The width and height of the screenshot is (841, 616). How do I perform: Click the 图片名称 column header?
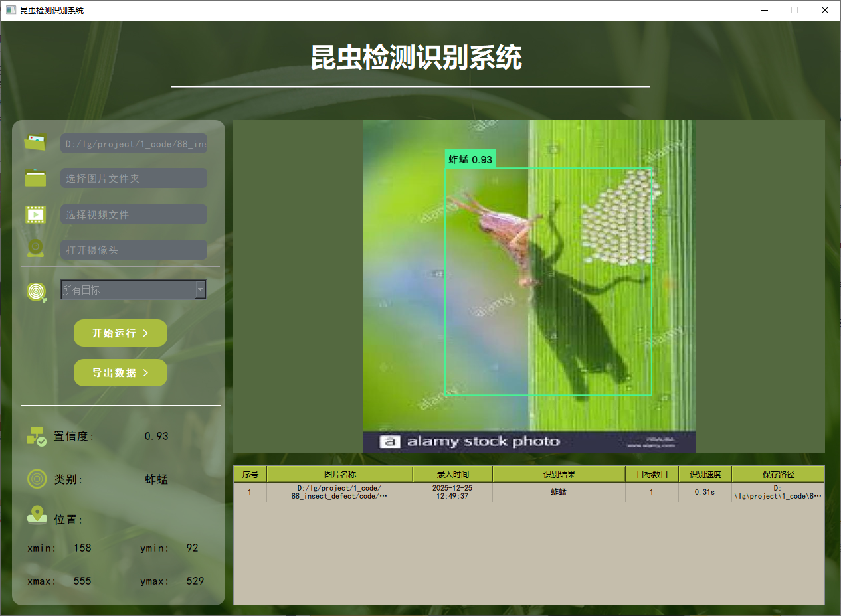[339, 474]
